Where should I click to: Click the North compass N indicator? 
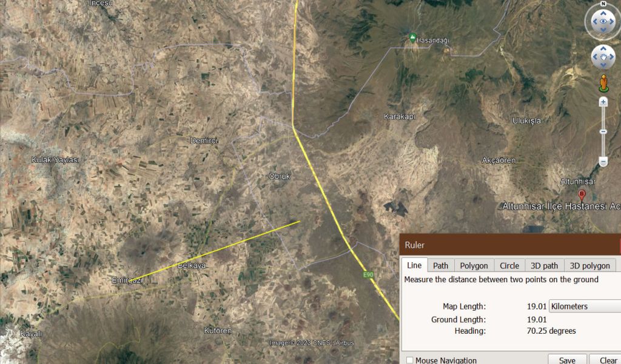pos(603,4)
